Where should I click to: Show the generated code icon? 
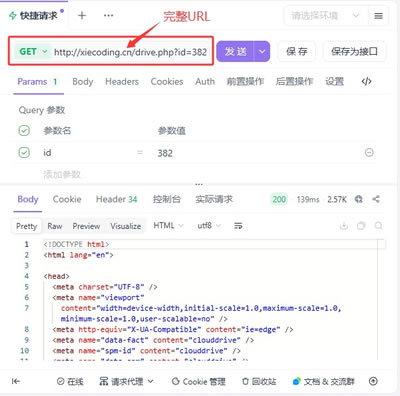[366, 81]
